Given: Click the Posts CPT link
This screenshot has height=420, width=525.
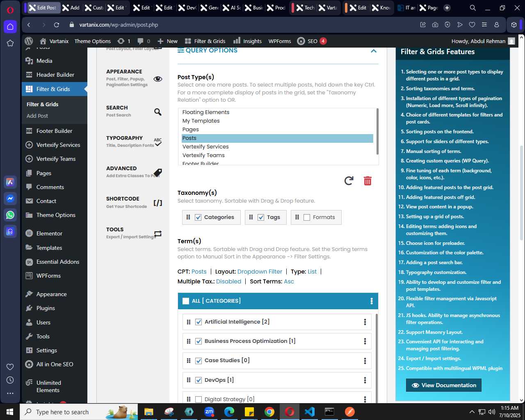Looking at the screenshot, I should (199, 272).
